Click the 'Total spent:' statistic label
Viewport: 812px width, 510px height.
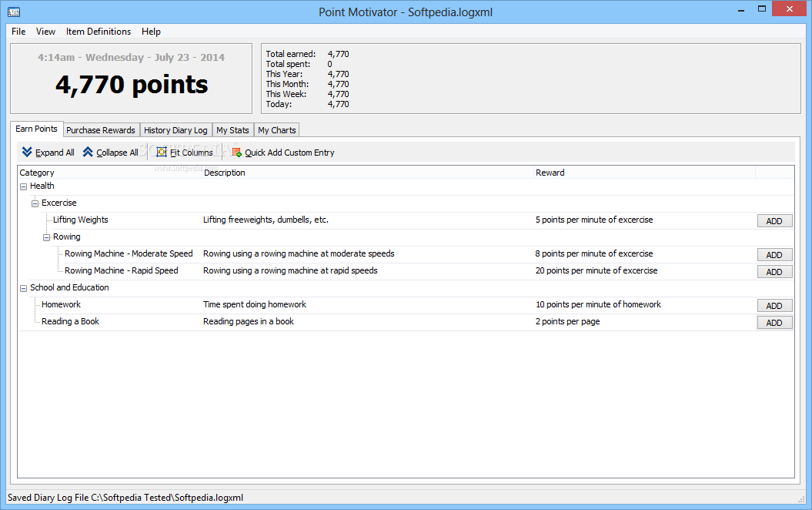288,64
